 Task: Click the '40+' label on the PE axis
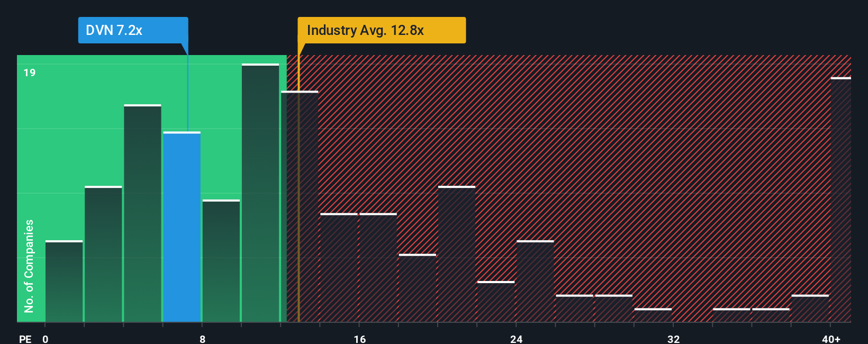pyautogui.click(x=831, y=339)
